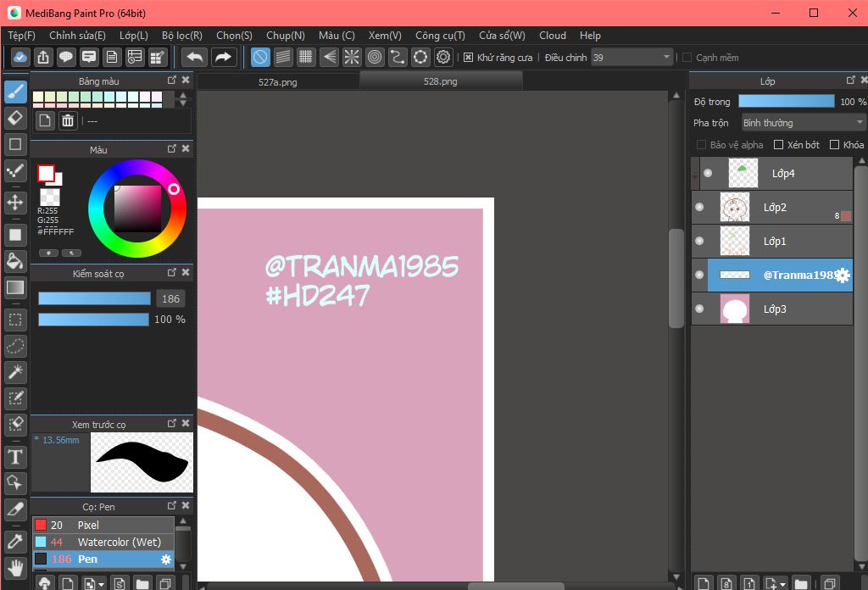Click the Lớp2 layer thumbnail
This screenshot has width=868, height=590.
pyautogui.click(x=735, y=208)
